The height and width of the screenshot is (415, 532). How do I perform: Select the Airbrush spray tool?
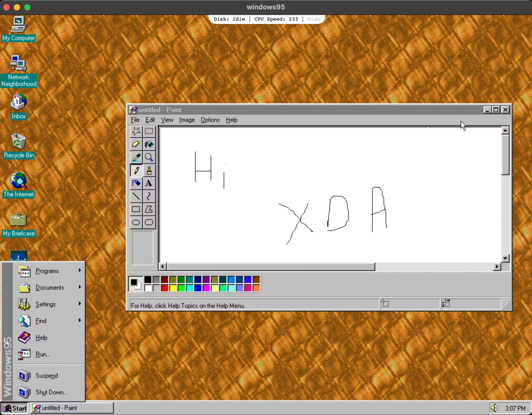(x=136, y=183)
